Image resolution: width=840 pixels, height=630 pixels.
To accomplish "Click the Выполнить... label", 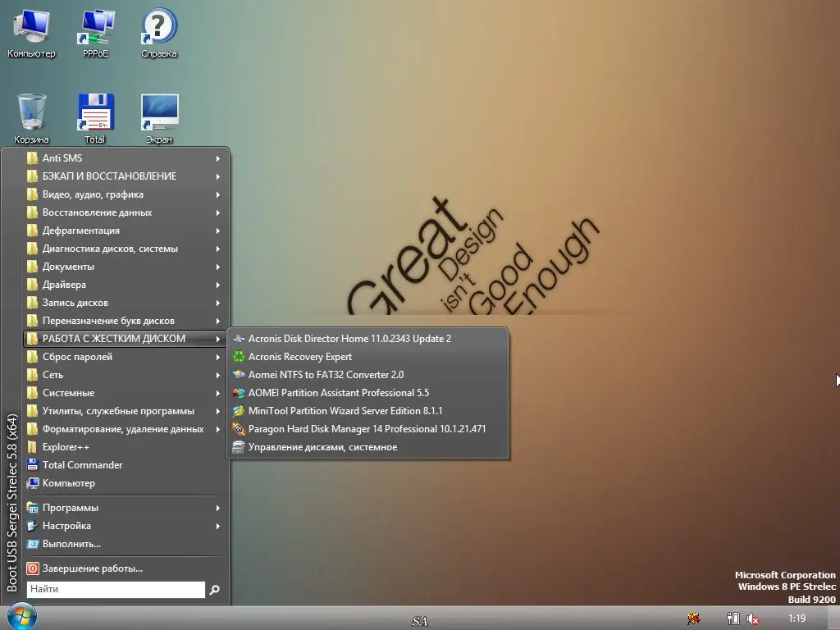I will [71, 544].
